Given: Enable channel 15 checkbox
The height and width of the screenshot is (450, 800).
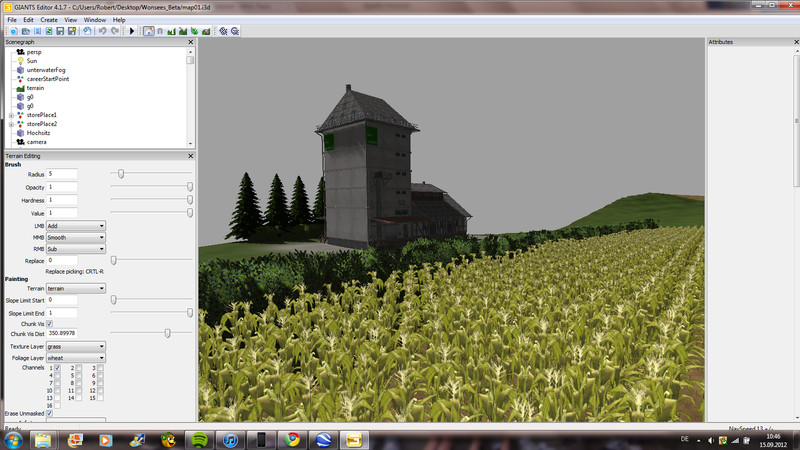Looking at the screenshot, I should pos(101,398).
